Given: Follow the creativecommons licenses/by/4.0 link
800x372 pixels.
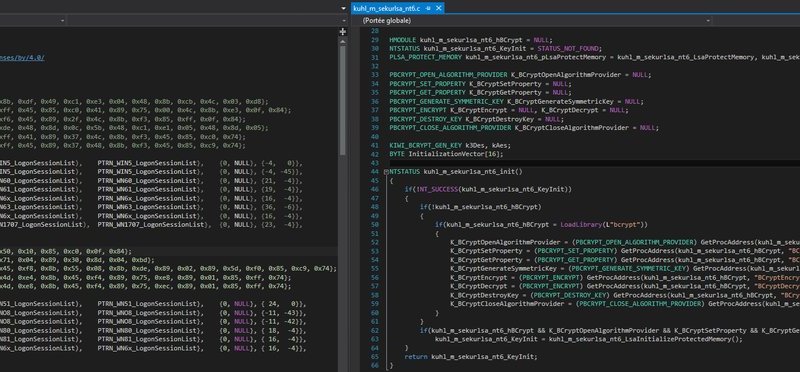Looking at the screenshot, I should (x=22, y=58).
